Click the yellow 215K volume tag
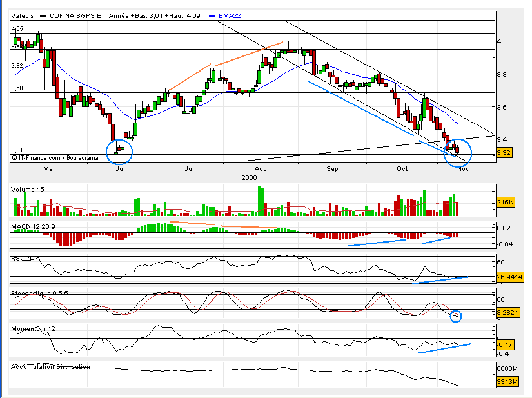This screenshot has width=532, height=398. coord(506,203)
